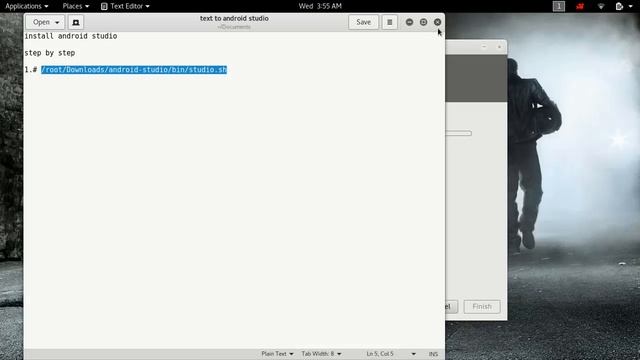Expand the Open recent files dropdown arrow
This screenshot has height=360, width=640.
(57, 22)
